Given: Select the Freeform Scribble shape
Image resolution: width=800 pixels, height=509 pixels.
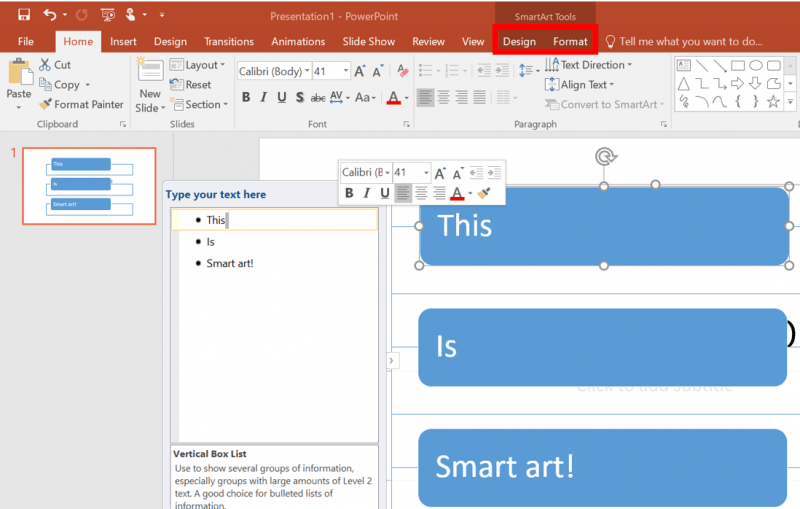Looking at the screenshot, I should (x=684, y=101).
